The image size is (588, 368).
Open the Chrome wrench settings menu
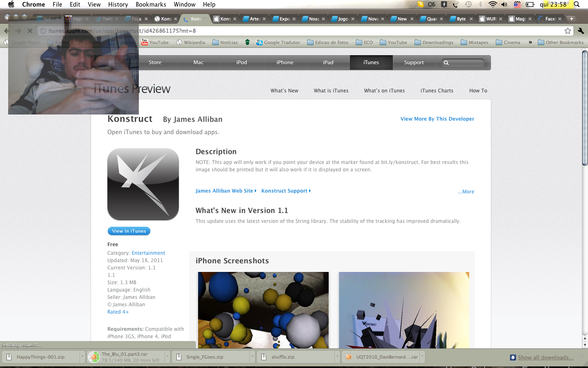tap(581, 31)
